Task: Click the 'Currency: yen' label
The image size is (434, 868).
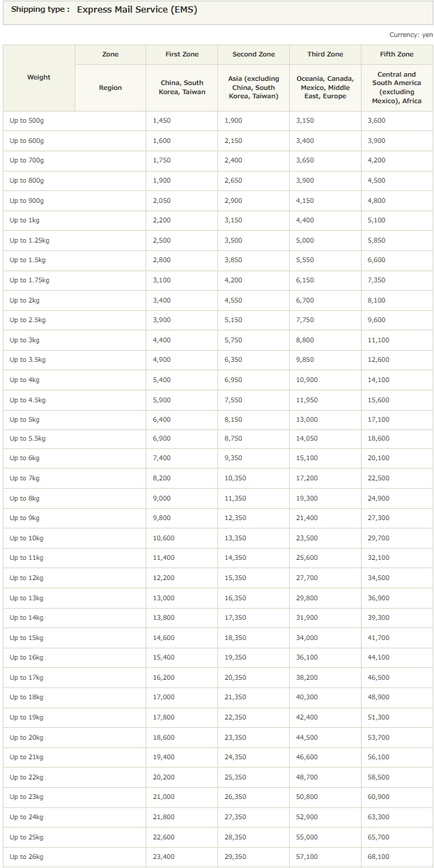Action: tap(410, 35)
